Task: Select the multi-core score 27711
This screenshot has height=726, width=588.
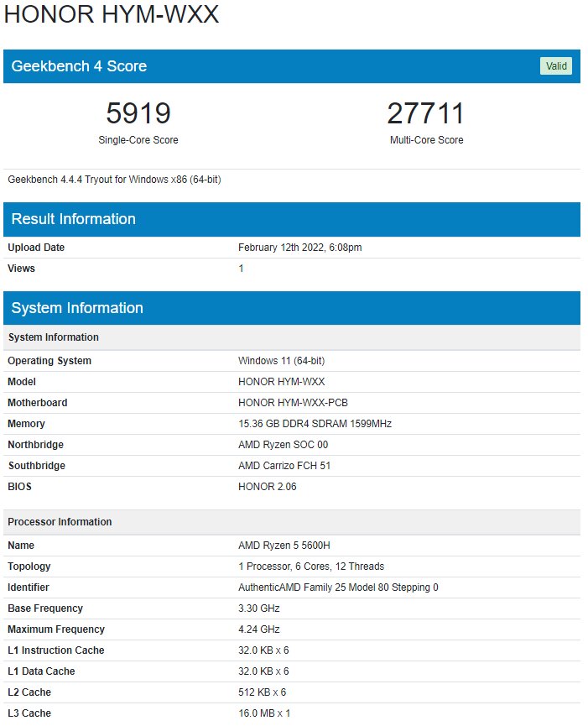Action: pos(425,113)
